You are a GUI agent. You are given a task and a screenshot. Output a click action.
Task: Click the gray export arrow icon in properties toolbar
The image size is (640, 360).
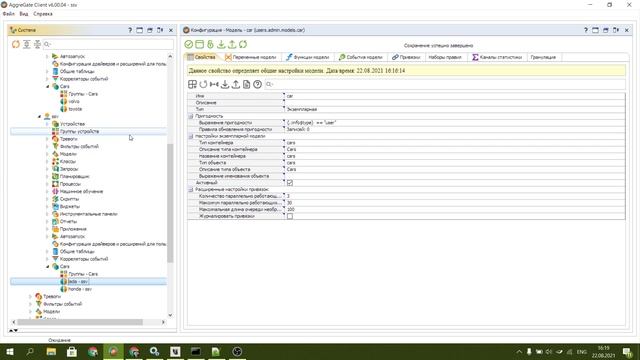(236, 84)
